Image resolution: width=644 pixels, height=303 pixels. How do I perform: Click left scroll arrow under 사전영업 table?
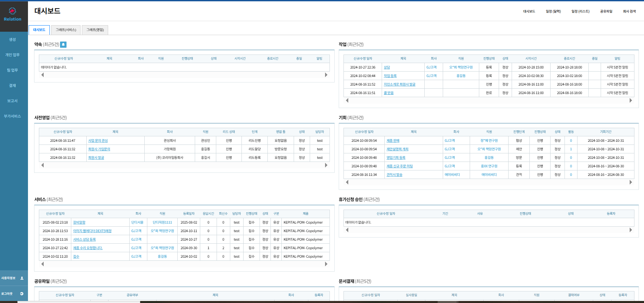point(43,165)
